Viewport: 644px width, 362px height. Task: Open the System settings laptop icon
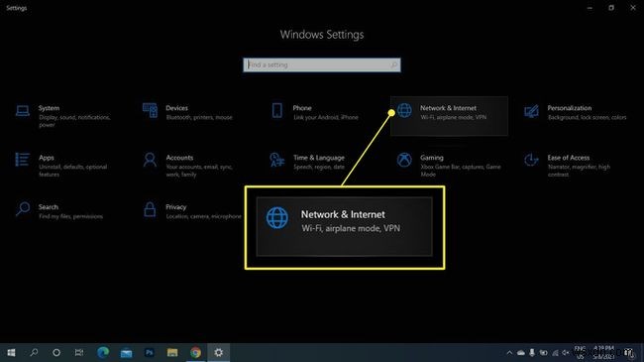(x=23, y=111)
